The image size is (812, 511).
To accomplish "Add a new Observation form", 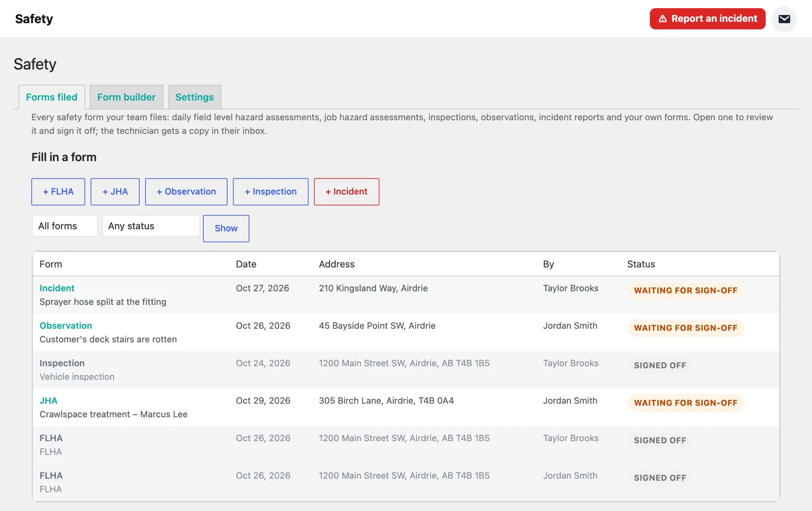I will pos(186,192).
